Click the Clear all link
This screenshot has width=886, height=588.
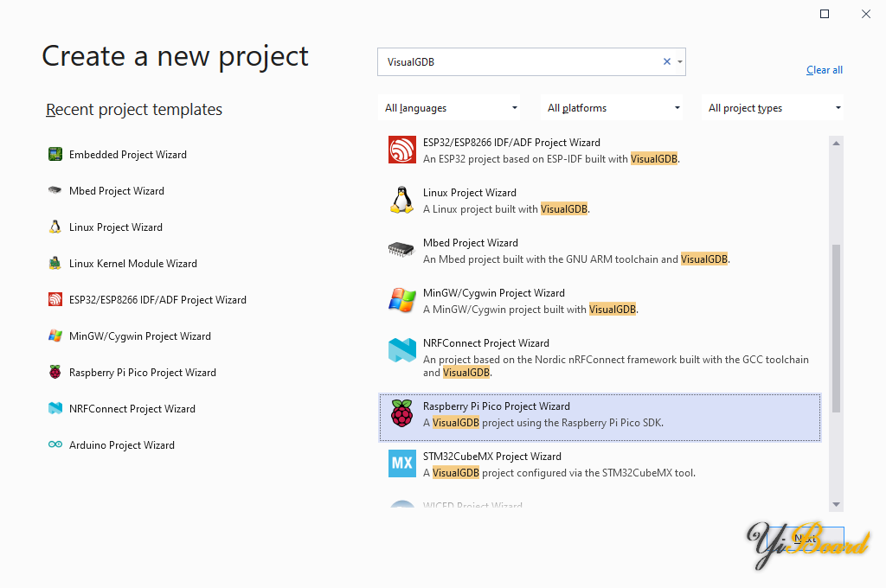point(825,70)
